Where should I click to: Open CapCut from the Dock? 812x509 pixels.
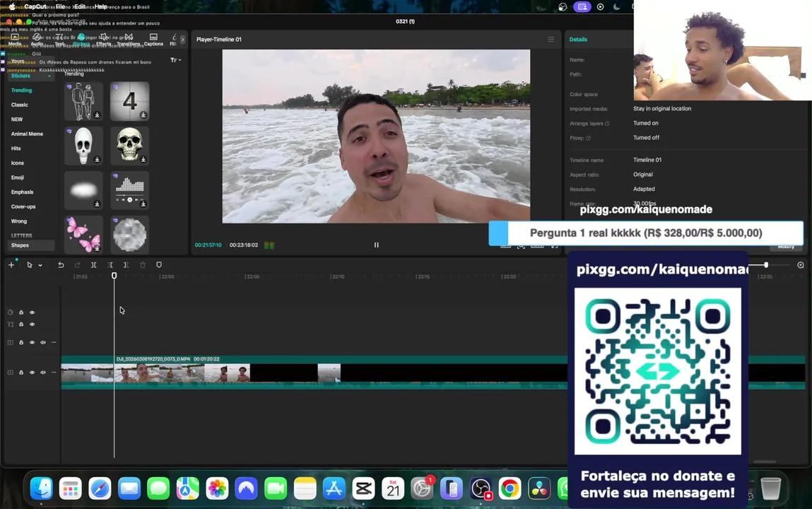pyautogui.click(x=363, y=488)
